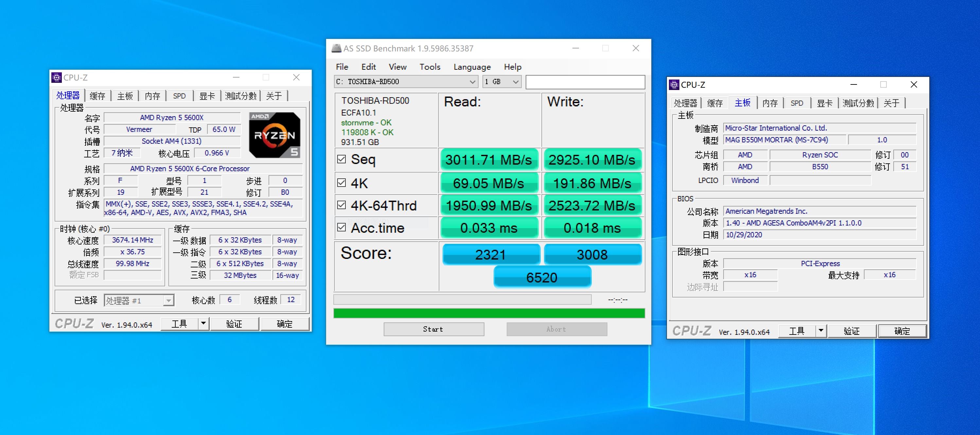The width and height of the screenshot is (980, 435).
Task: Disable the Acc.time test checkbox
Action: click(341, 227)
